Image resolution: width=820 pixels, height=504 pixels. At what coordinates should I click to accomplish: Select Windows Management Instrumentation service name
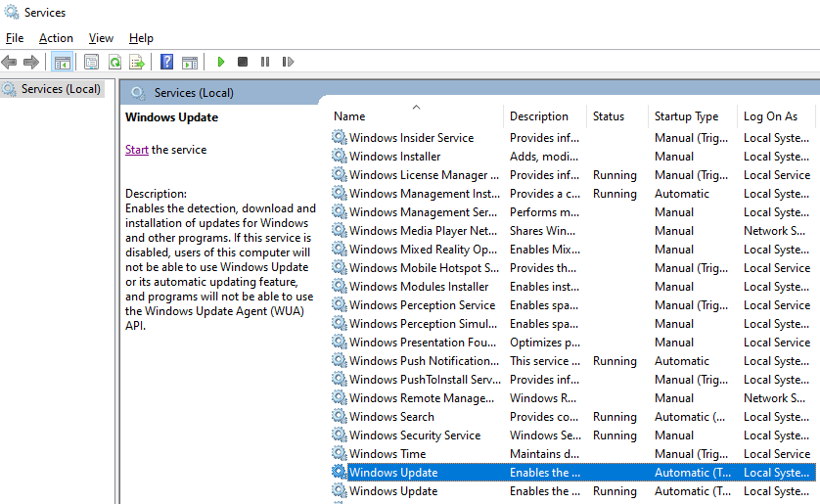(x=425, y=194)
